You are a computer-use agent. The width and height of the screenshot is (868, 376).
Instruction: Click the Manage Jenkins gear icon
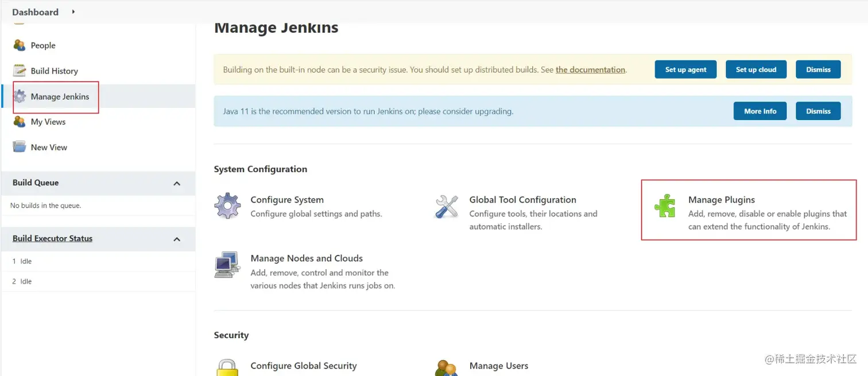pyautogui.click(x=20, y=96)
